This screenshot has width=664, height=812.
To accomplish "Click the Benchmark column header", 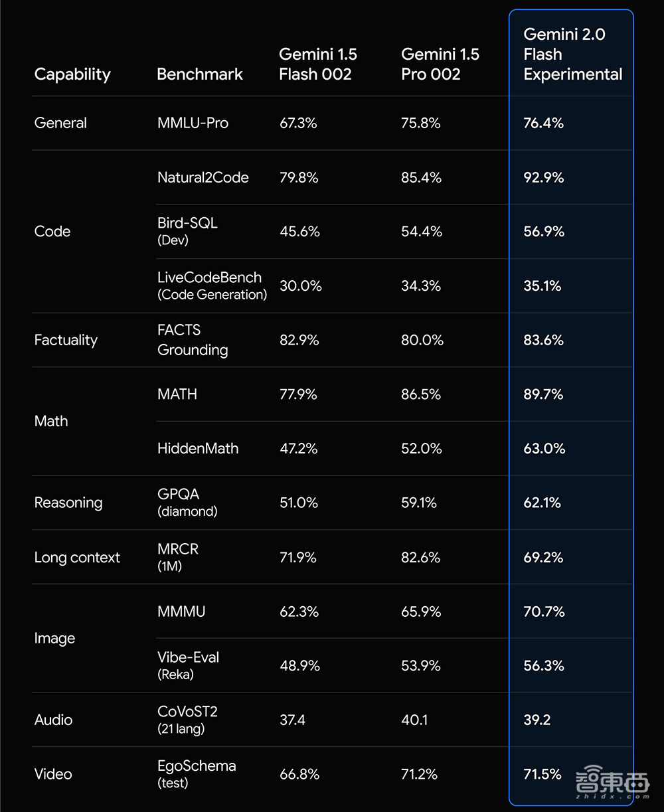I will 200,74.
